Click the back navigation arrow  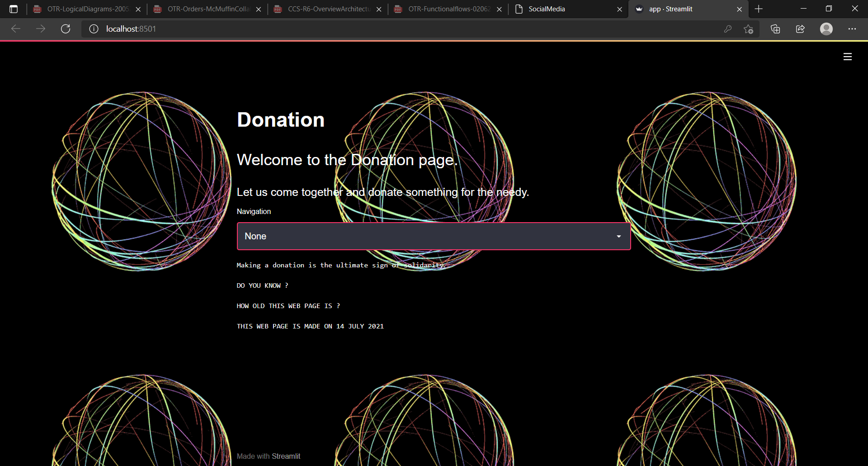(16, 29)
